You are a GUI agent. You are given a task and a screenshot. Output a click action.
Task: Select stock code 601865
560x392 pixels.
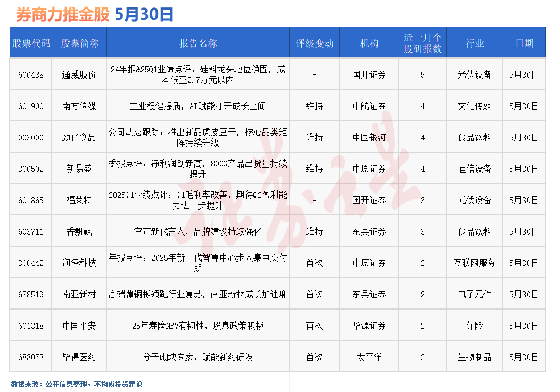click(x=31, y=201)
